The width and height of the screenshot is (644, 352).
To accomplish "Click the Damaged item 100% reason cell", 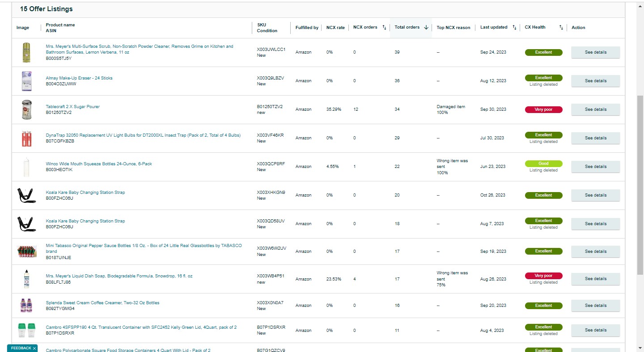I will click(451, 109).
